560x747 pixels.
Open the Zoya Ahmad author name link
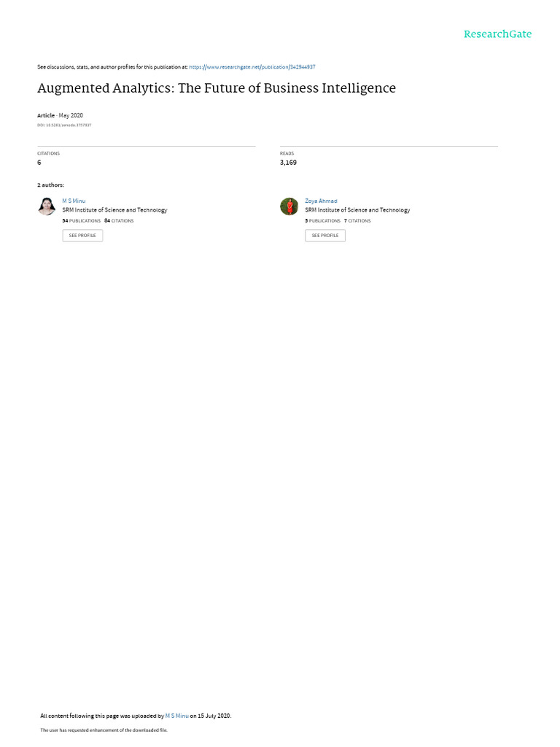321,201
